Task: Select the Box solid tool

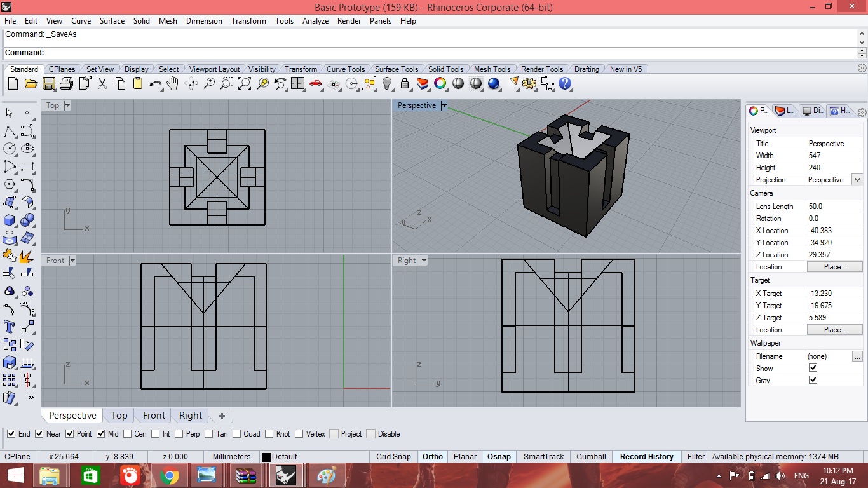Action: coord(10,220)
